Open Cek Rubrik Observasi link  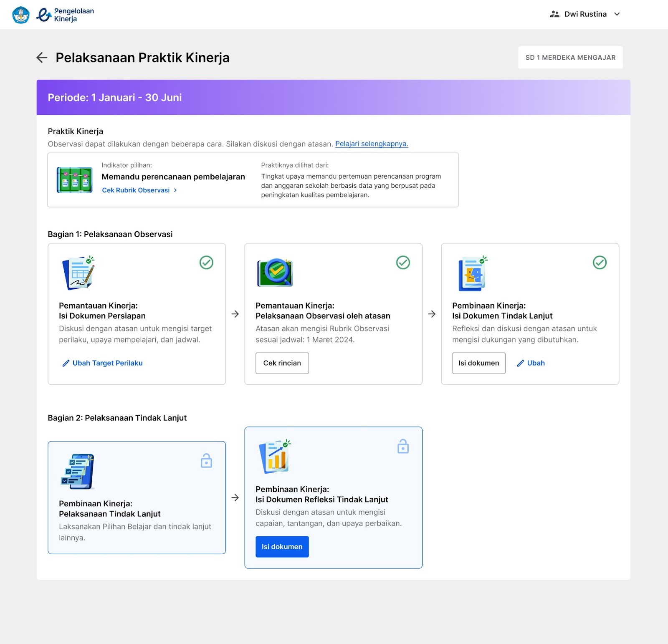136,190
